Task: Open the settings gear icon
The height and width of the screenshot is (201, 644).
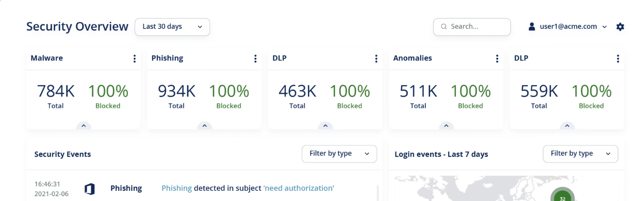Action: [620, 27]
